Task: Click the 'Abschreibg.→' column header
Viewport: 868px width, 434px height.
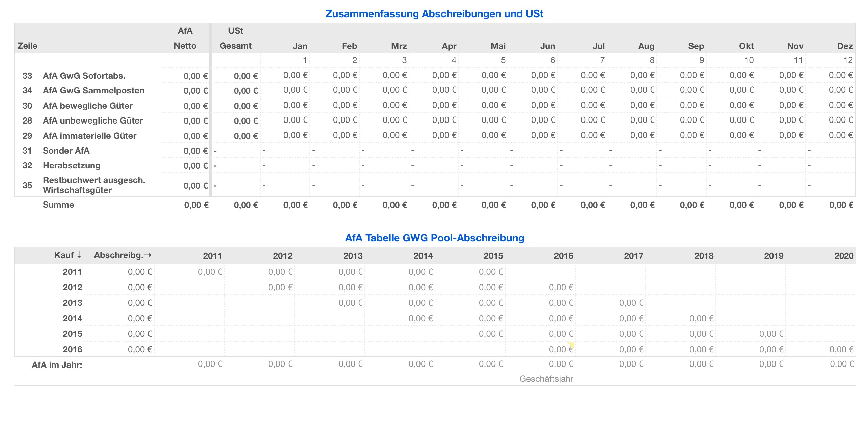Action: [123, 255]
